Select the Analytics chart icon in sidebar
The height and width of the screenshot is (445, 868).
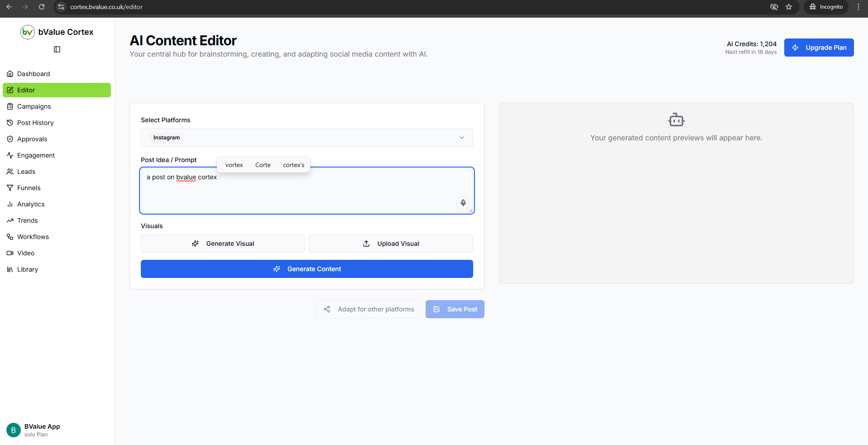point(10,204)
